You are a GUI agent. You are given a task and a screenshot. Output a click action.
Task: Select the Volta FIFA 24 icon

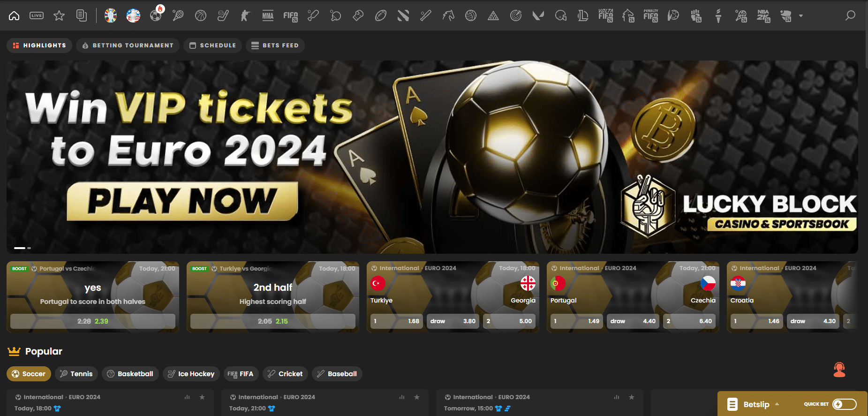(606, 15)
